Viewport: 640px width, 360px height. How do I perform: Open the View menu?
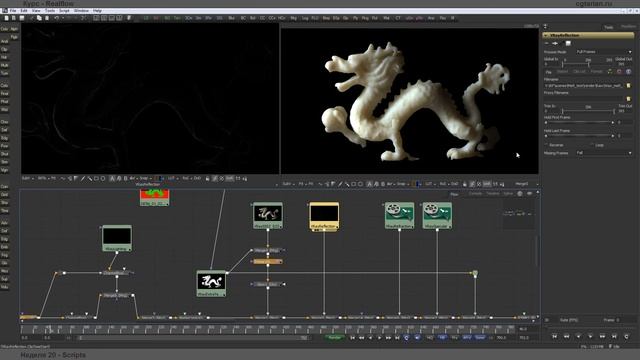36,11
